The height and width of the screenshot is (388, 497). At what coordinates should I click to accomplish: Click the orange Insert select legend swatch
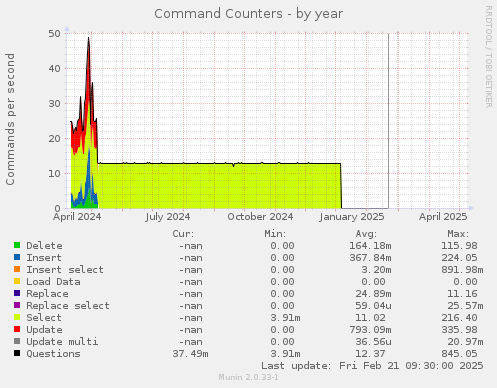tap(17, 269)
